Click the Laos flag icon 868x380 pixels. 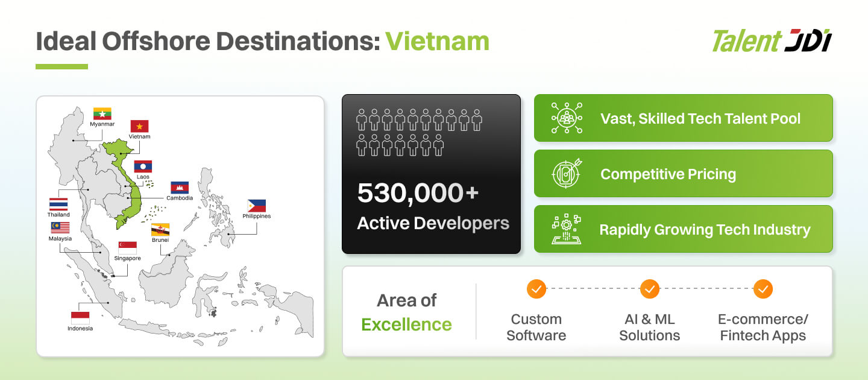pyautogui.click(x=143, y=166)
